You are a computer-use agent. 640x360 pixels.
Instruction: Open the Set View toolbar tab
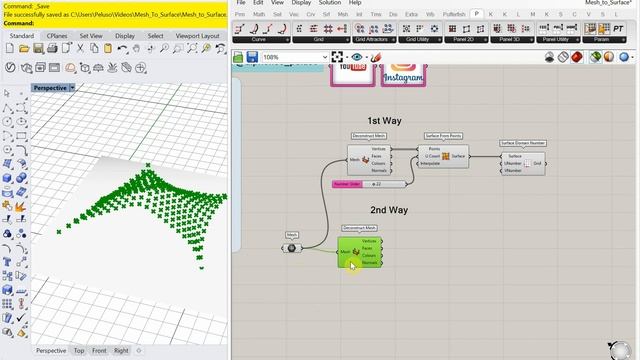click(x=91, y=36)
